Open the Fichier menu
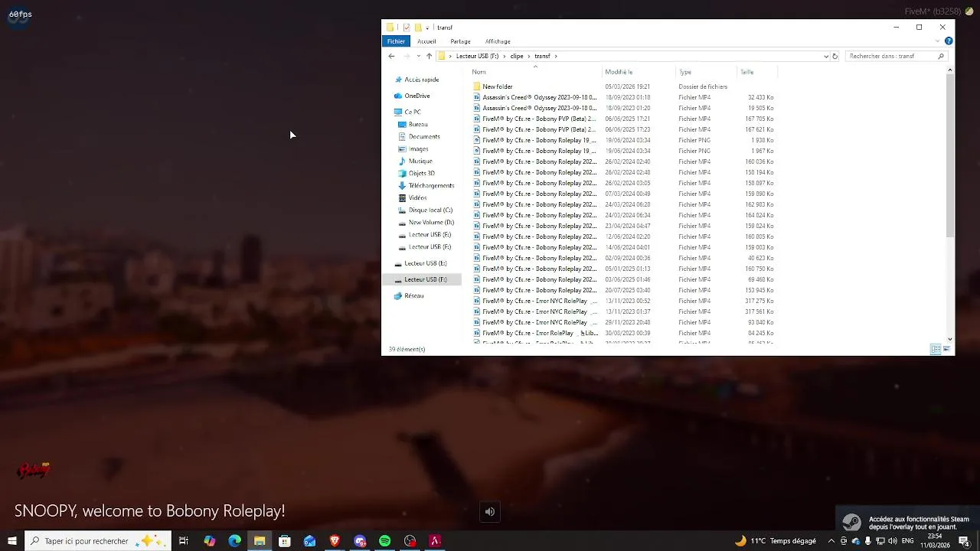 (396, 41)
